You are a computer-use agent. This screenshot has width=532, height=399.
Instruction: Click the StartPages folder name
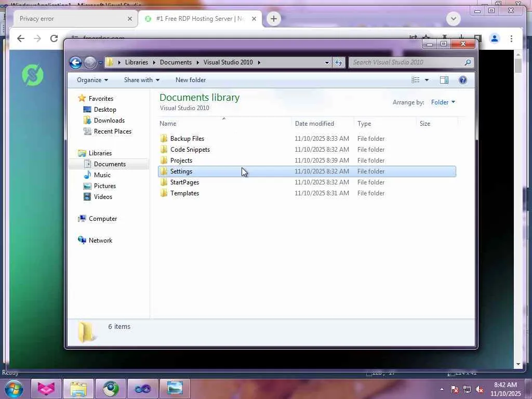[184, 182]
